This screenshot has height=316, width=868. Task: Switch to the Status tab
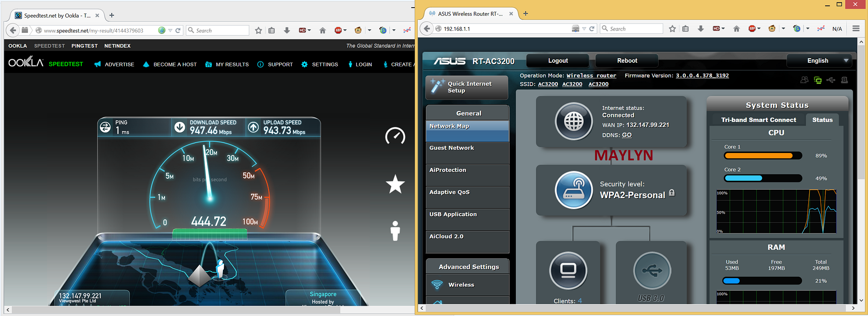pos(822,120)
